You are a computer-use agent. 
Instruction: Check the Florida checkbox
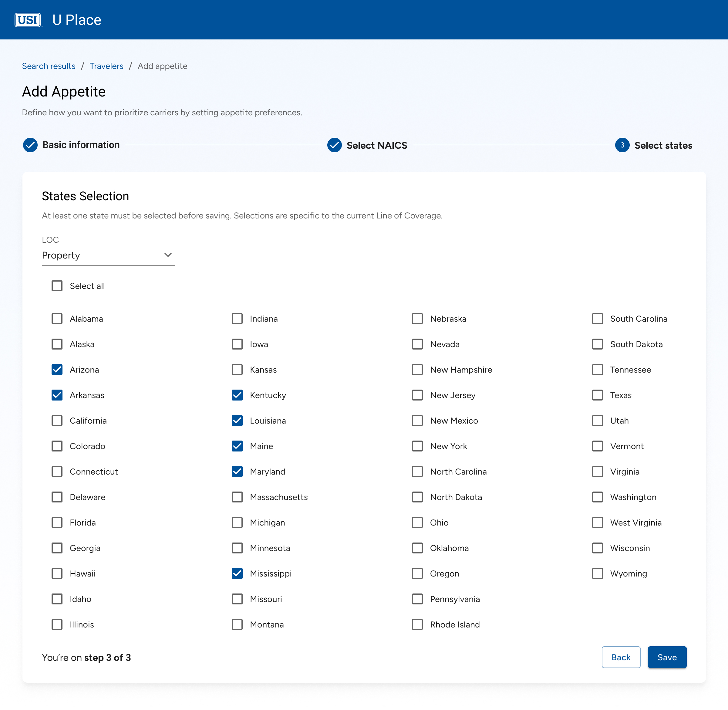[x=57, y=522]
